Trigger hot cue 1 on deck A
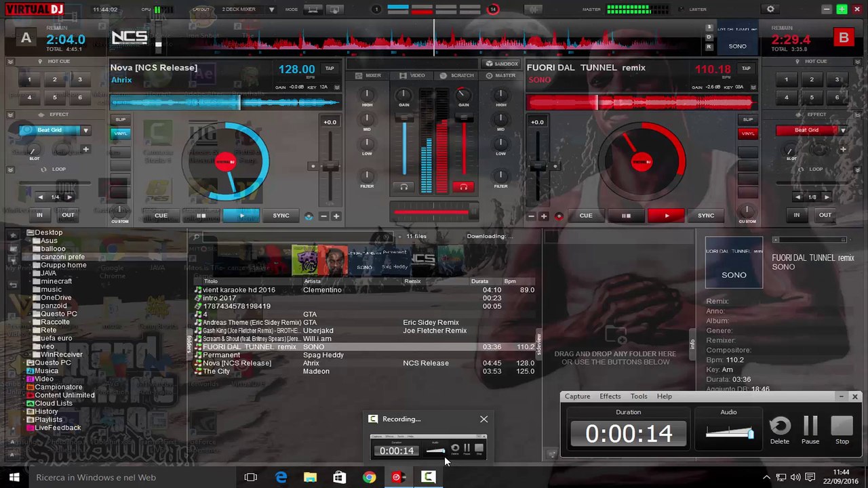This screenshot has width=868, height=488. pos(29,80)
